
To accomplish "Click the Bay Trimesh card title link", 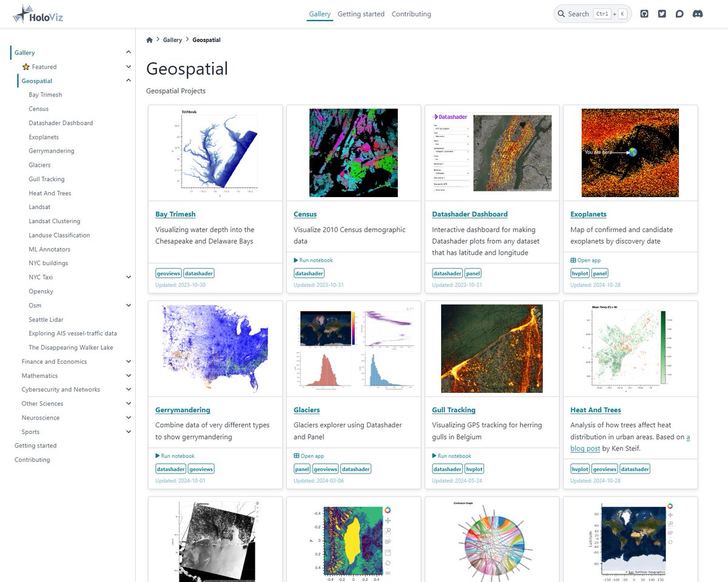I will point(175,214).
